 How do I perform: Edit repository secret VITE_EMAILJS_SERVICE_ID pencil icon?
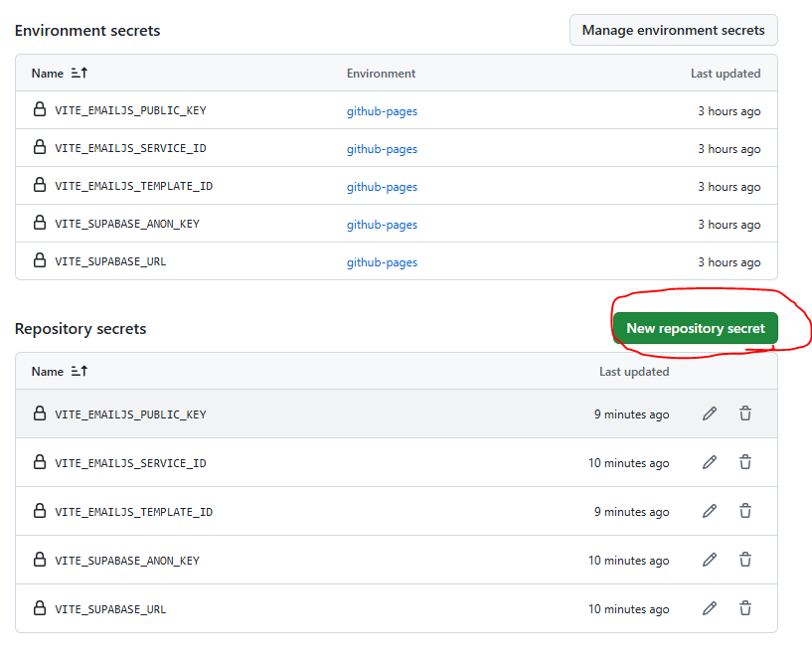tap(710, 462)
